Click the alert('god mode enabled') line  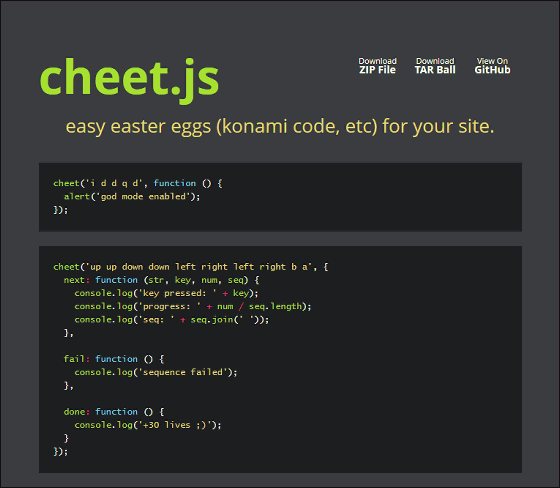132,196
